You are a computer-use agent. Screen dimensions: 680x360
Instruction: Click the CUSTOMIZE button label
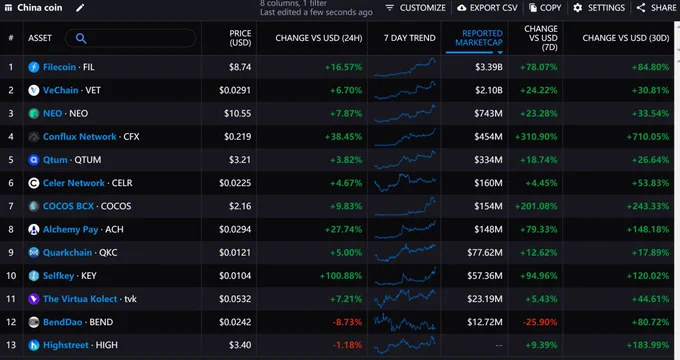click(x=422, y=8)
